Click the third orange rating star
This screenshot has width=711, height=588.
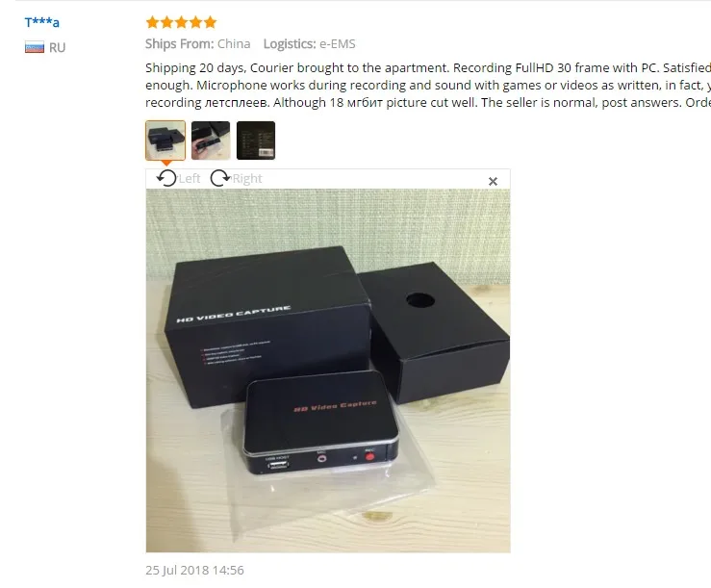(x=182, y=22)
